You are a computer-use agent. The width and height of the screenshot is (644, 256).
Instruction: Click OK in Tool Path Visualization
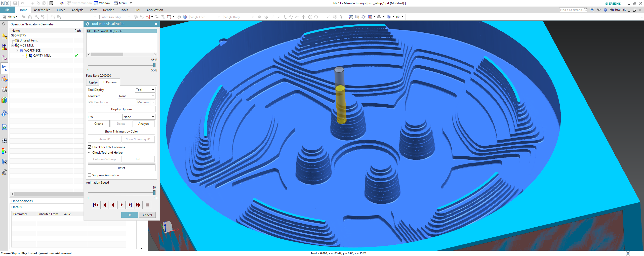coord(130,215)
